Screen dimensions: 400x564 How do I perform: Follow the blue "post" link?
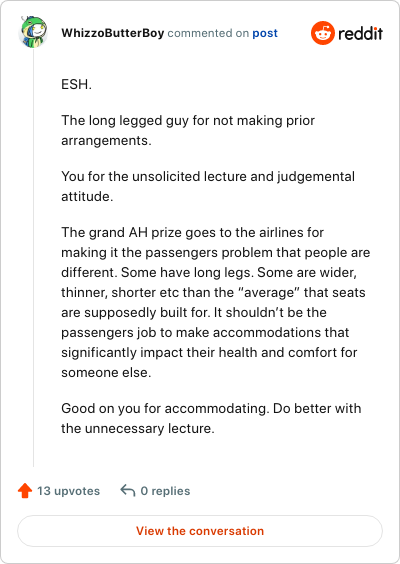265,33
